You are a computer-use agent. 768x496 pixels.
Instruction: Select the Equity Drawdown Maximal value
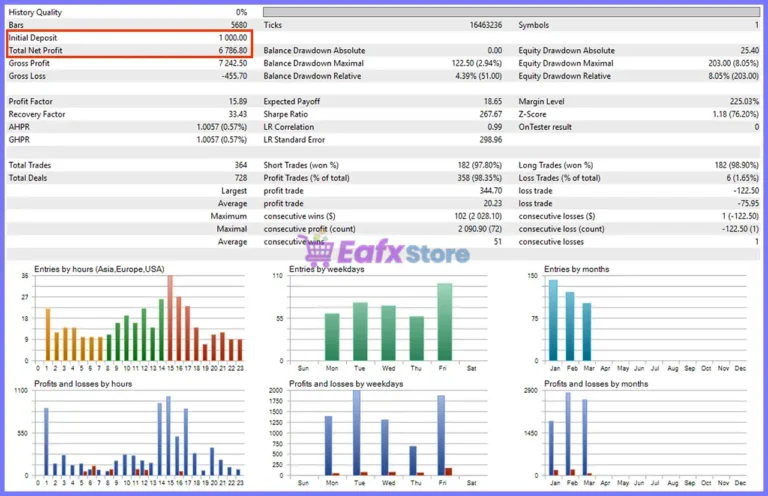tap(733, 63)
